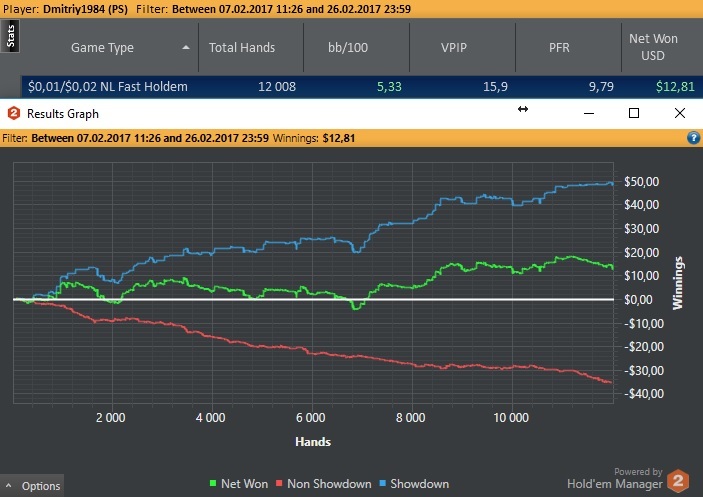Click the 15,9 VPIP value
This screenshot has width=703, height=497.
click(495, 86)
